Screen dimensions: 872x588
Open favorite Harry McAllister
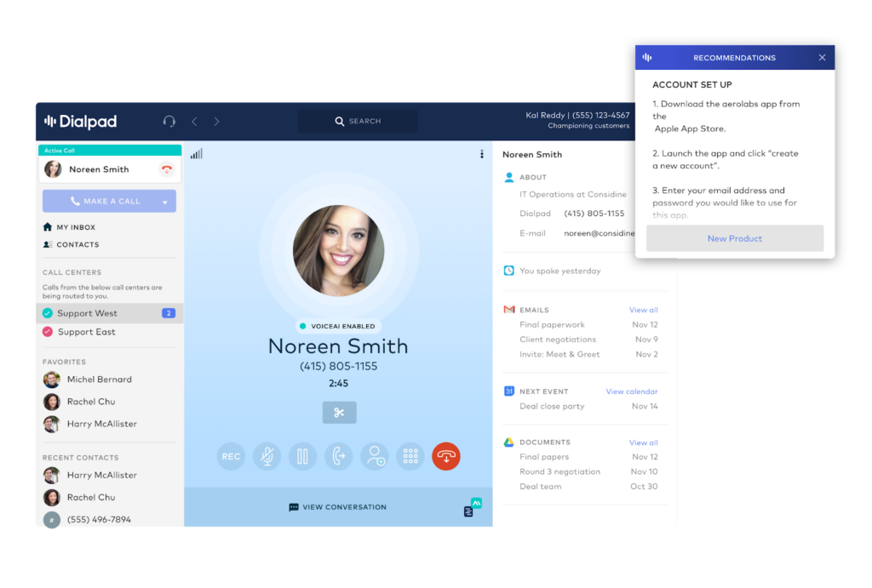point(90,424)
